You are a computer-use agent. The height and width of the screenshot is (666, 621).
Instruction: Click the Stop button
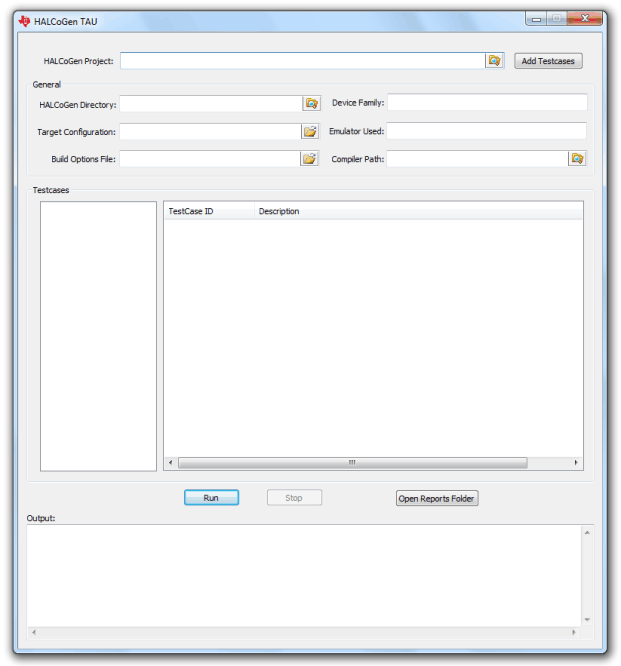tap(294, 497)
